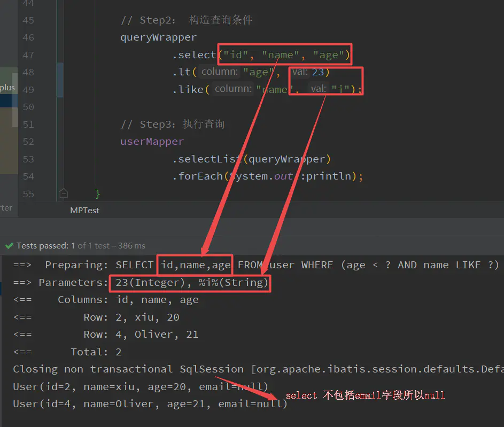Viewport: 504px width, 427px height.
Task: Open the "ter" tool window stripe button
Action: click(5, 208)
